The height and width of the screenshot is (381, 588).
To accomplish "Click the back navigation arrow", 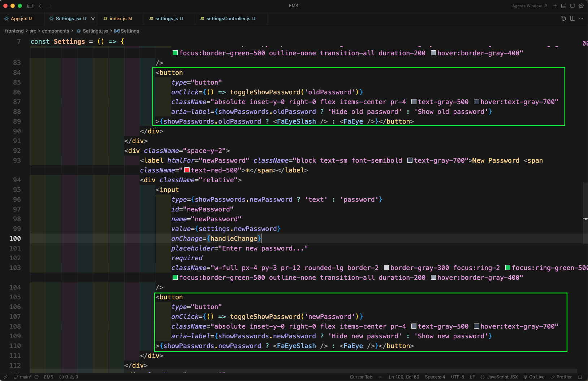I will click(41, 6).
